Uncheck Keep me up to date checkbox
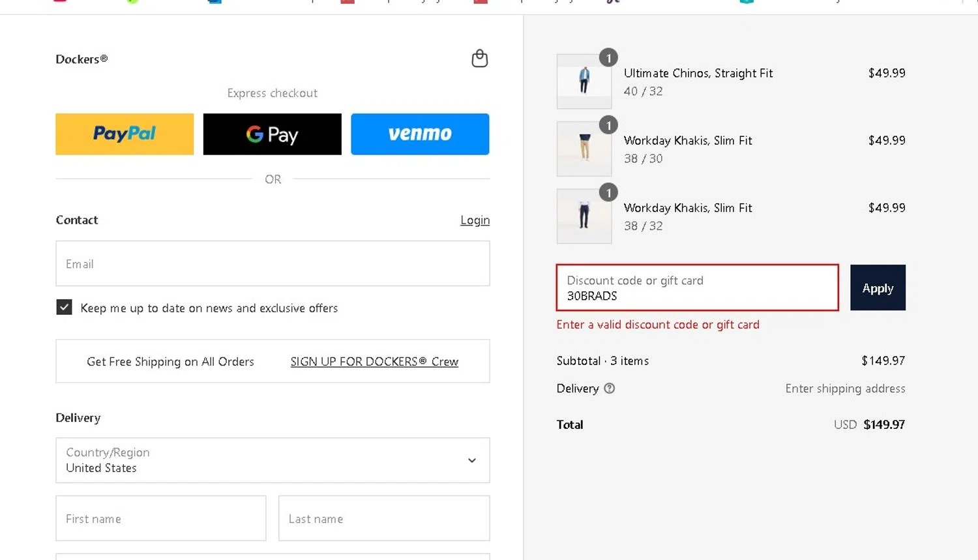978x560 pixels. pos(64,307)
